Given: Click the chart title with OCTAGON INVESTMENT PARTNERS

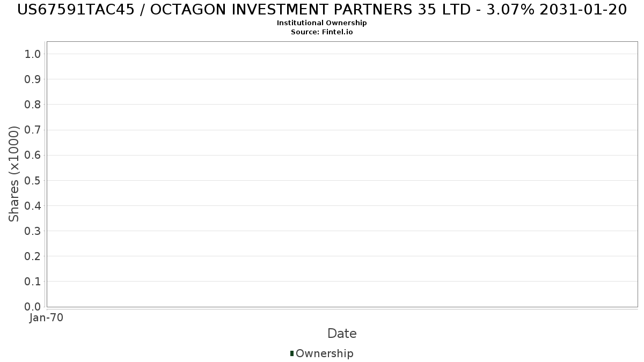Looking at the screenshot, I should pyautogui.click(x=322, y=10).
